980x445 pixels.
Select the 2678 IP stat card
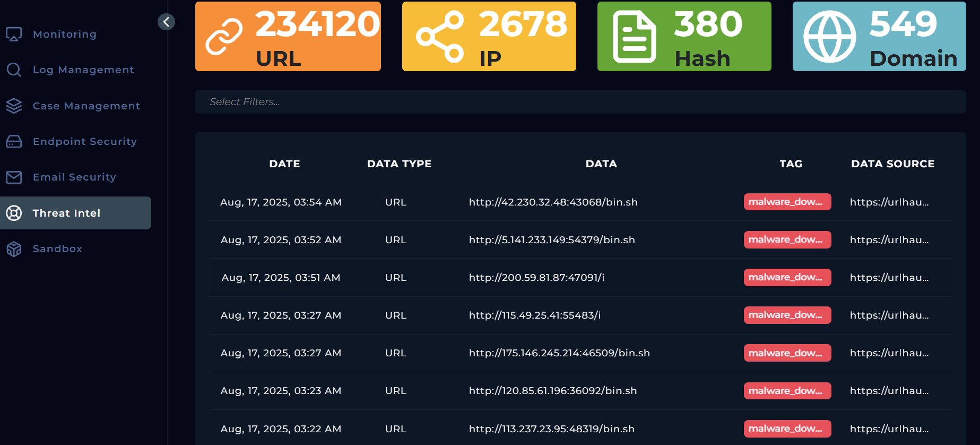489,37
